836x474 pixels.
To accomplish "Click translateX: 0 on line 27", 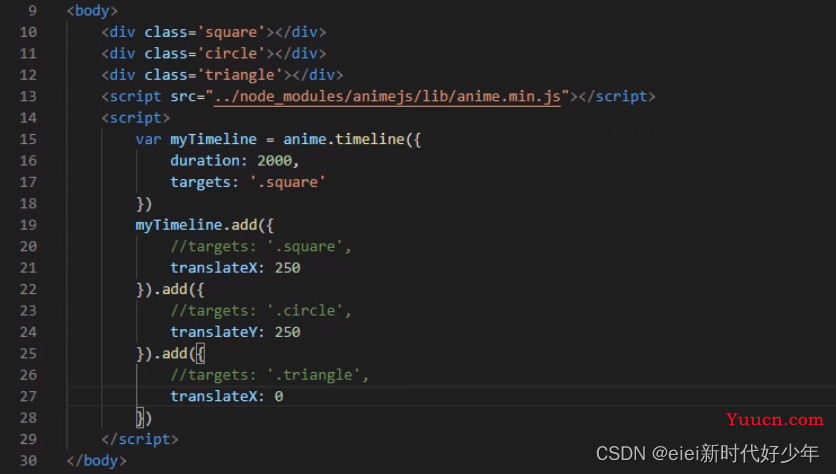I will [227, 396].
